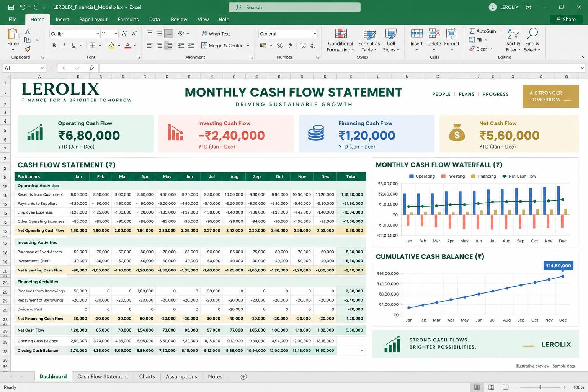This screenshot has height=392, width=588.
Task: Open the Merge & Center dropdown arrow
Action: (x=248, y=46)
